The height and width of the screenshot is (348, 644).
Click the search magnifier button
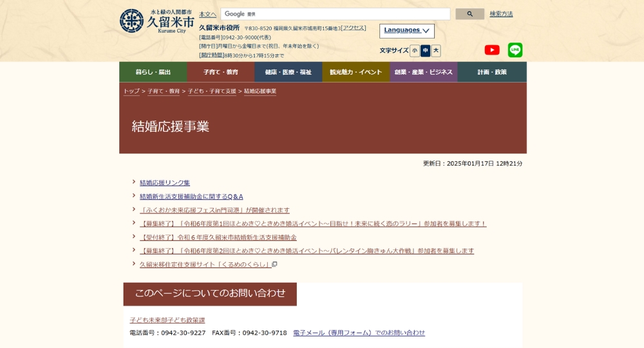(x=469, y=14)
